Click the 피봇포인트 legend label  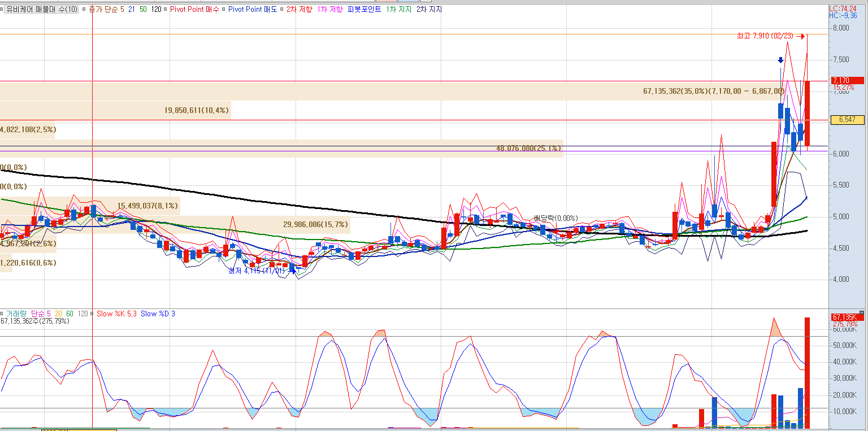(364, 9)
